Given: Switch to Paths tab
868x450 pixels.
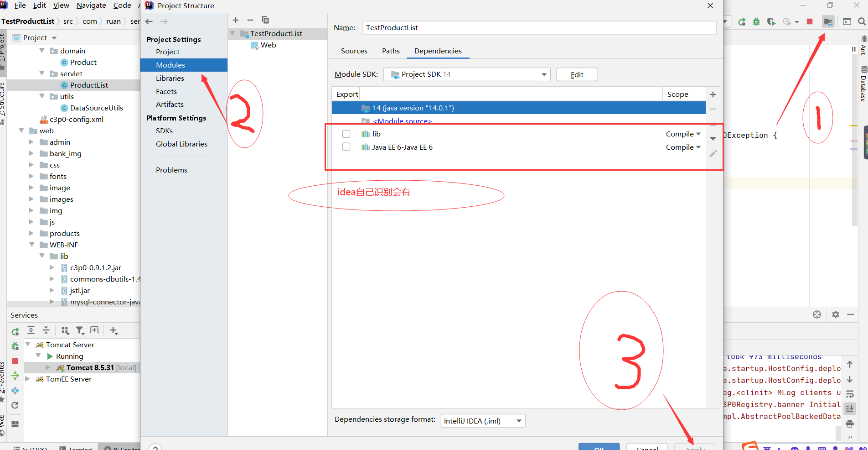Looking at the screenshot, I should coord(391,51).
